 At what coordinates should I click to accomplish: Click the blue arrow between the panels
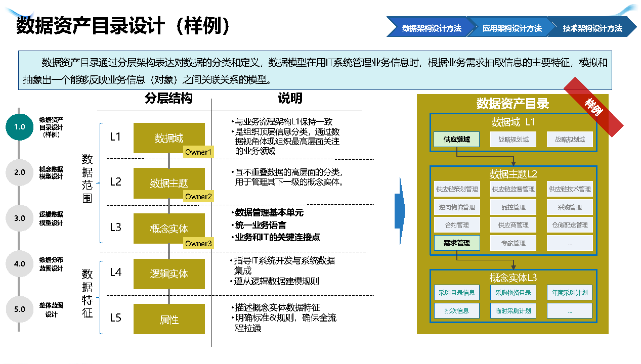pyautogui.click(x=400, y=210)
